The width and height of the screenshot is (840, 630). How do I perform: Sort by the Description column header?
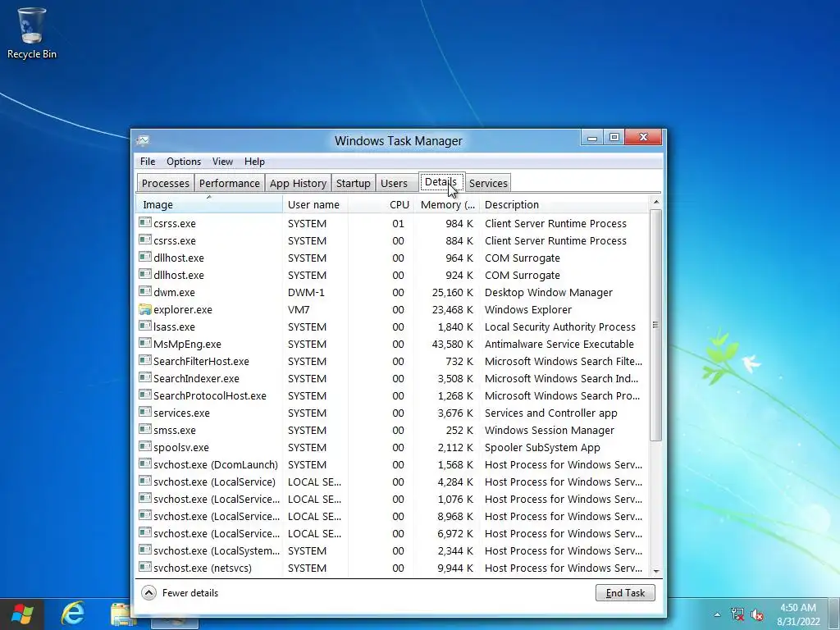pos(564,204)
